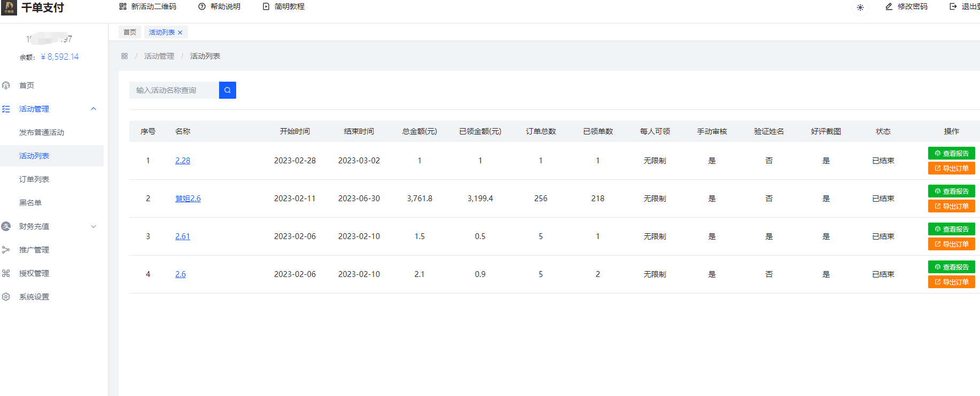Click the balance amount ¥8,592.14
Viewport: 980px width, 396px height.
[60, 57]
